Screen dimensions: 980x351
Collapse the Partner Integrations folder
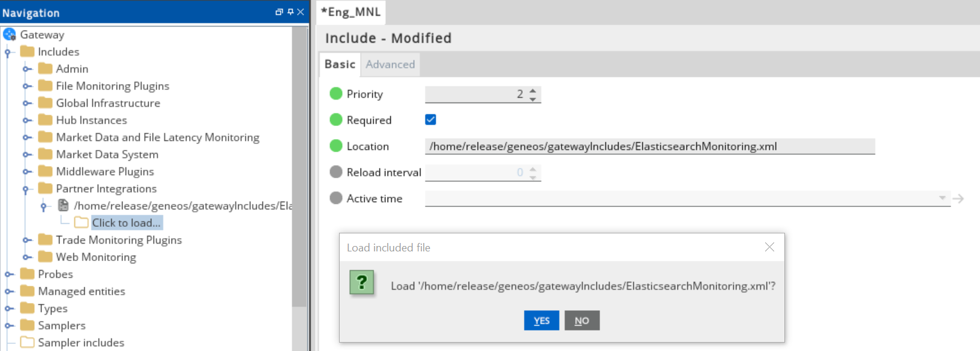[x=26, y=189]
